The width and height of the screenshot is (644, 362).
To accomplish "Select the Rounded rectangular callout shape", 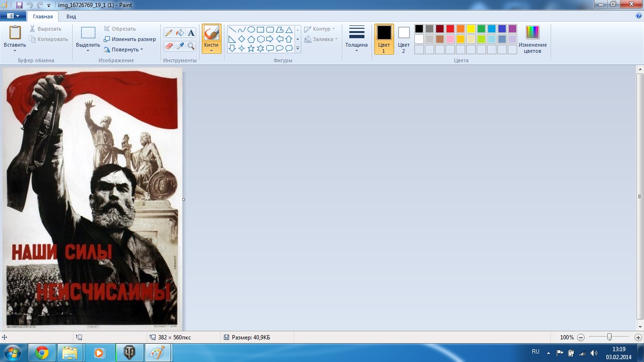I will coord(270,48).
